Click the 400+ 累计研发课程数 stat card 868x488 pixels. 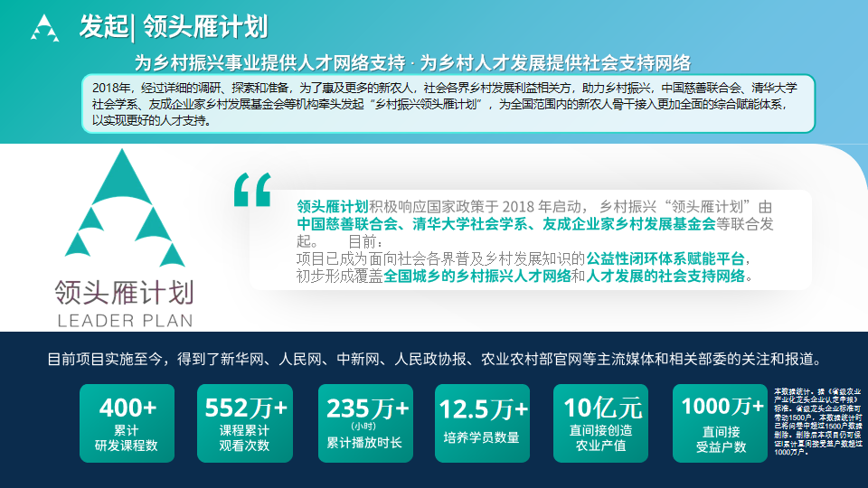[x=127, y=423]
